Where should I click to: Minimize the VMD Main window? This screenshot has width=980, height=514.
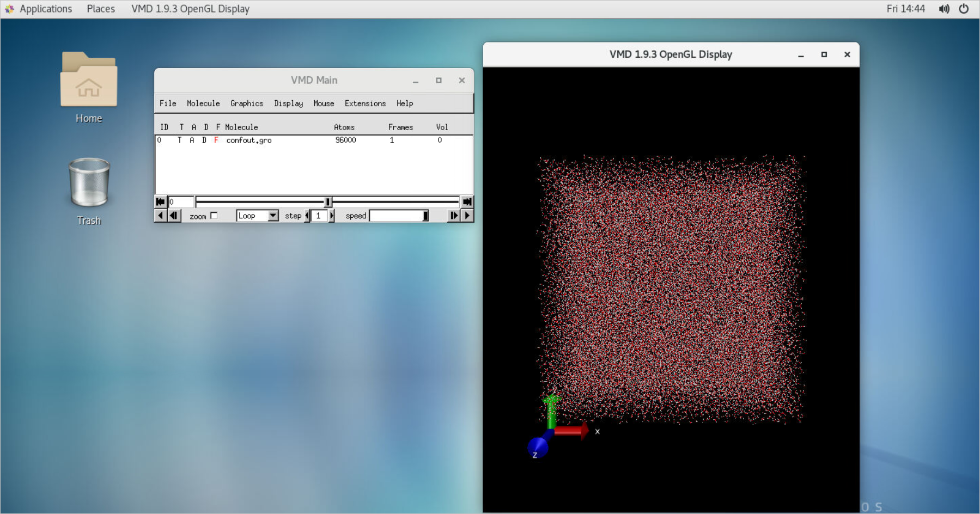tap(416, 81)
